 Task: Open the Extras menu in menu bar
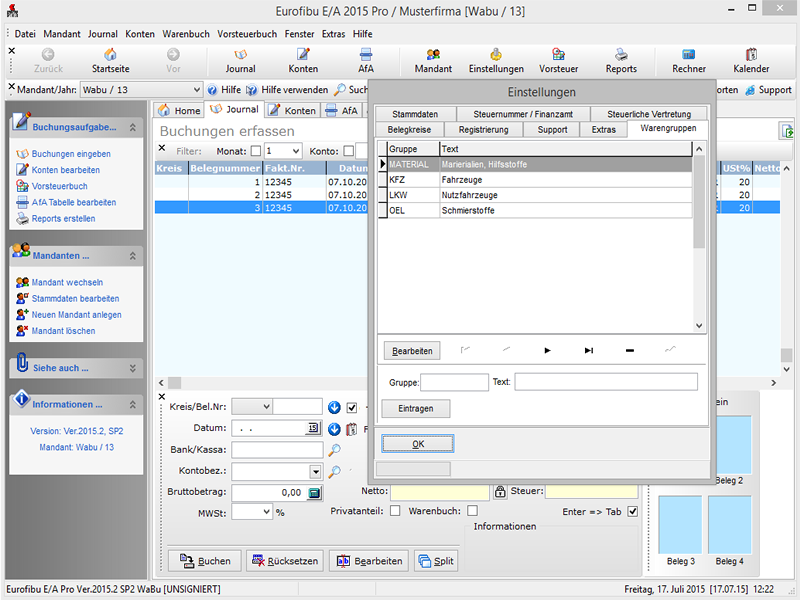(x=333, y=34)
